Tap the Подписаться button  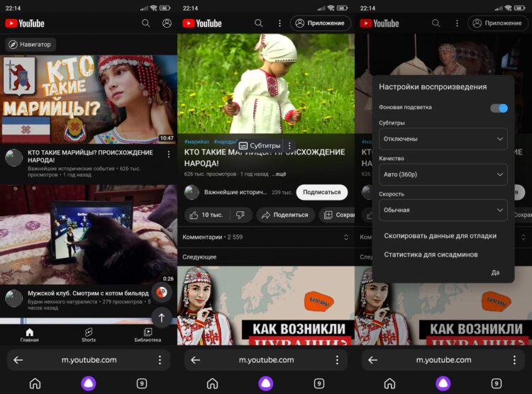coord(321,192)
